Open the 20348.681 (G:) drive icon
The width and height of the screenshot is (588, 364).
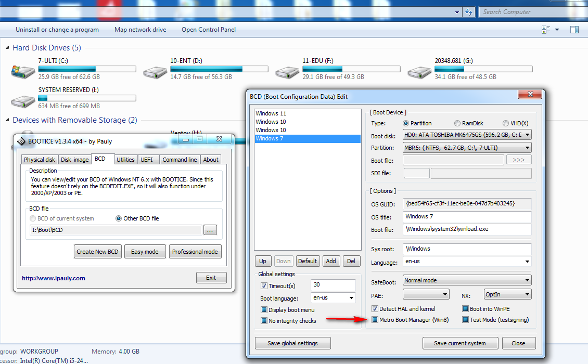click(x=420, y=72)
